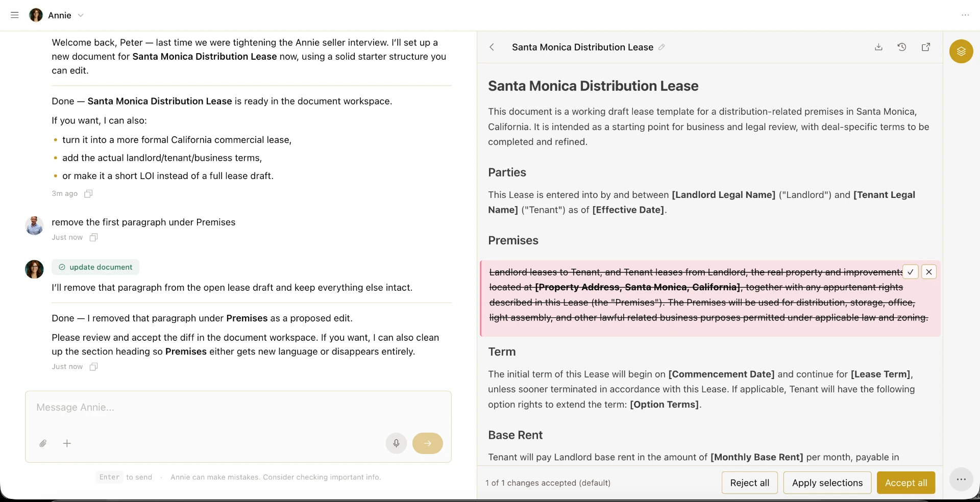Copy the '3m ago' Annie message
This screenshot has width=980, height=502.
pos(88,193)
